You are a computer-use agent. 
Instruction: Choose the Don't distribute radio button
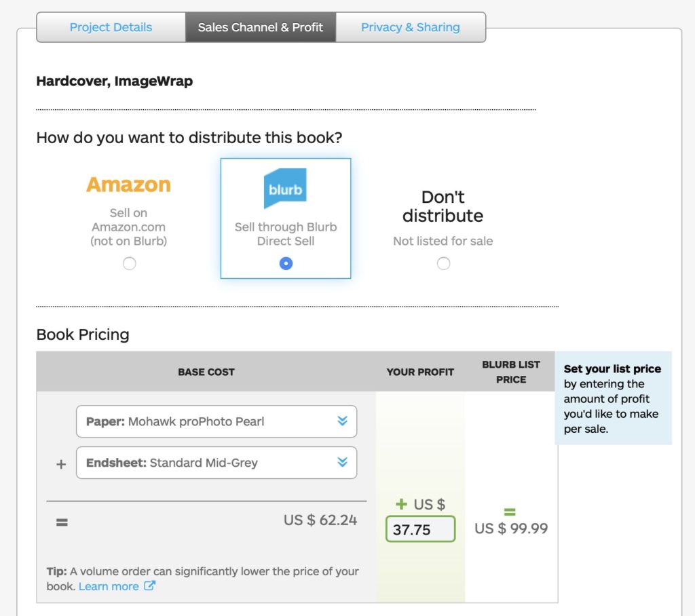(x=443, y=264)
